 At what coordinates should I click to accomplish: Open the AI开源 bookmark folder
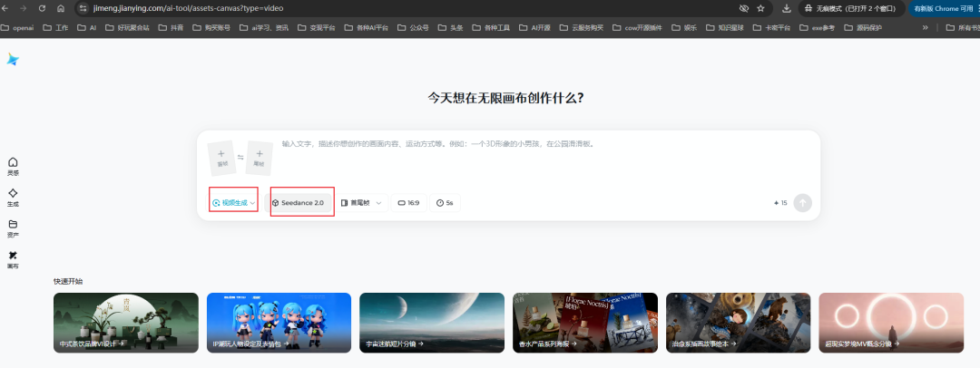click(534, 27)
